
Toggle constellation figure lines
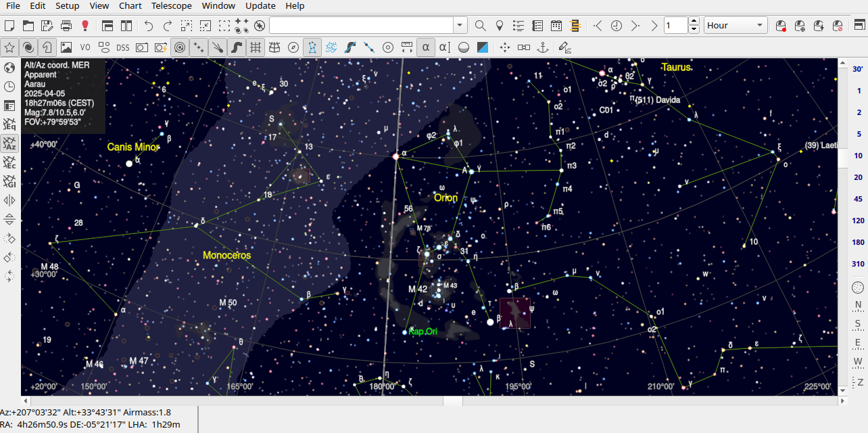(312, 47)
